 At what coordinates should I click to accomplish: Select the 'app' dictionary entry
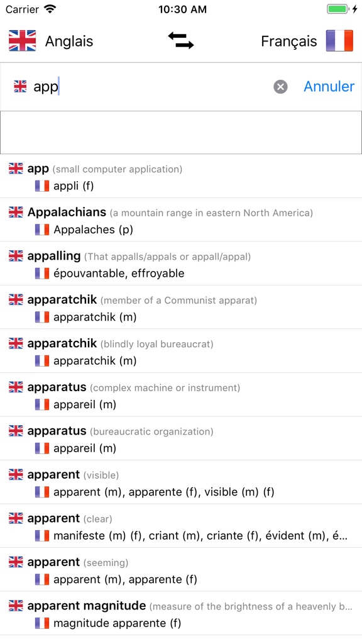[181, 176]
